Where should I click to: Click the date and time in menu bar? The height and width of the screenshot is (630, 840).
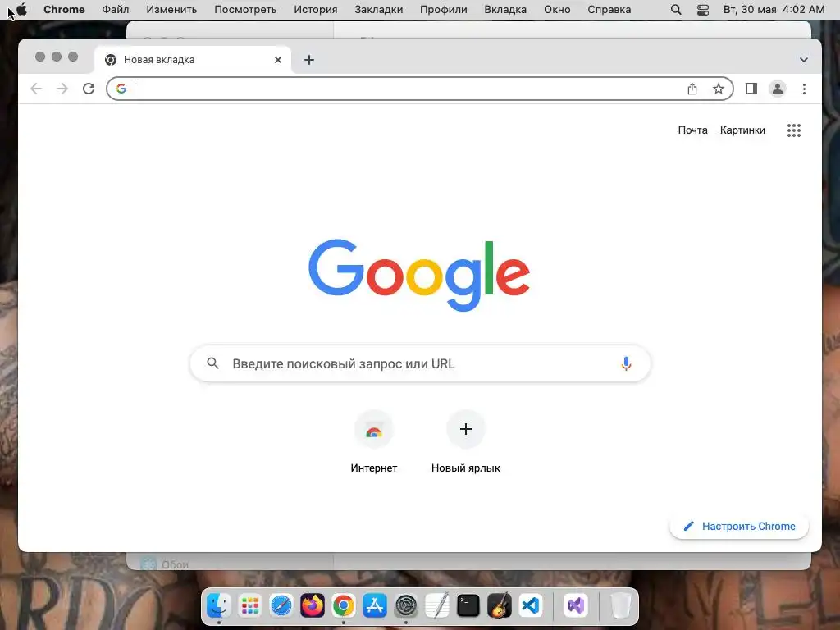[774, 10]
